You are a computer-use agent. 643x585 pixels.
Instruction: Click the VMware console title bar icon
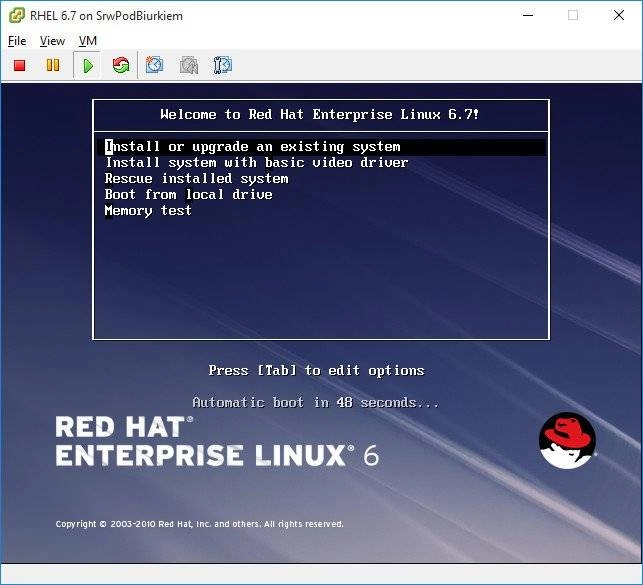click(16, 16)
